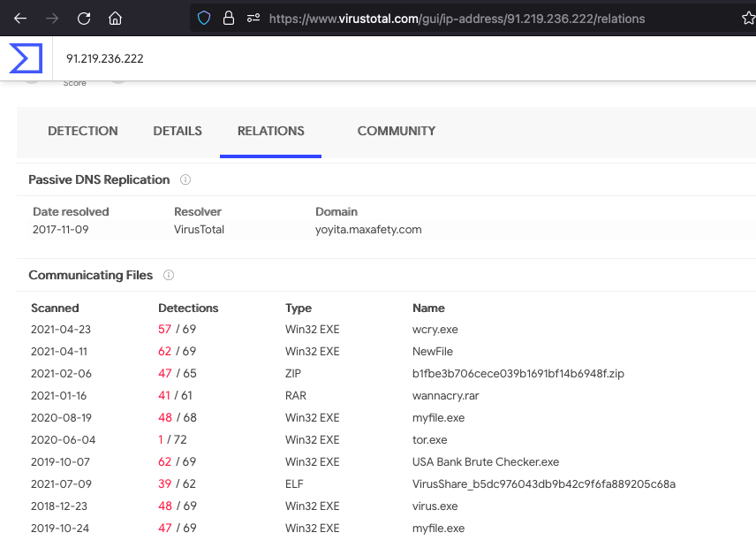Select the Relations tab

[270, 131]
